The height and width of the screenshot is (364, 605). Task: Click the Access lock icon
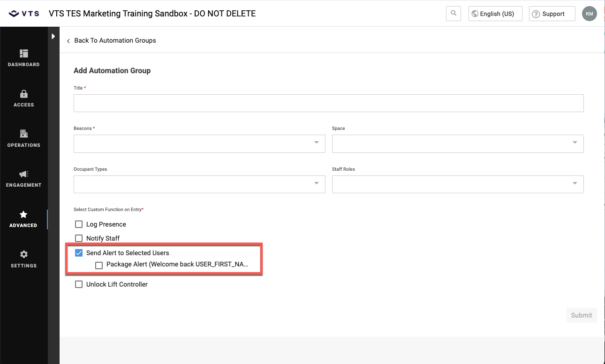click(x=24, y=94)
